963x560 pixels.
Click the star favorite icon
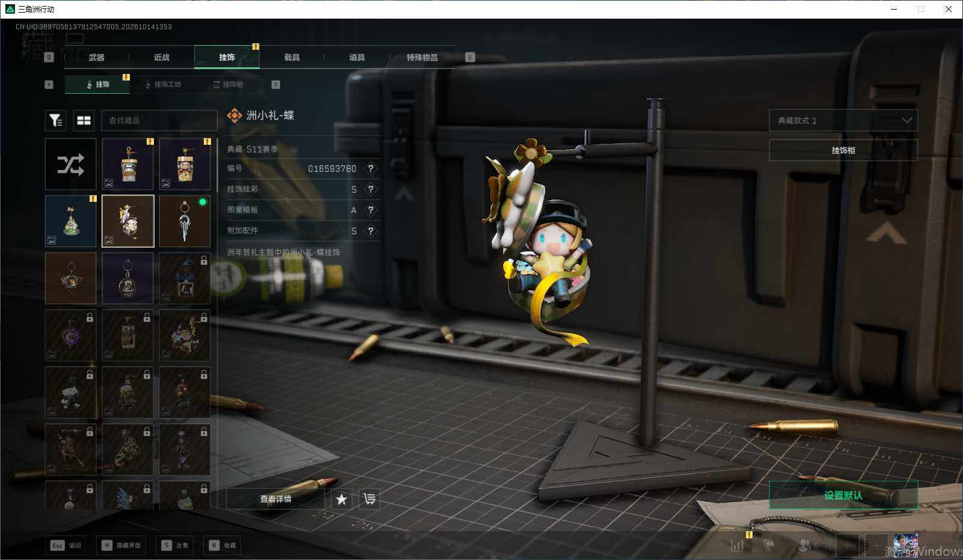pyautogui.click(x=341, y=499)
